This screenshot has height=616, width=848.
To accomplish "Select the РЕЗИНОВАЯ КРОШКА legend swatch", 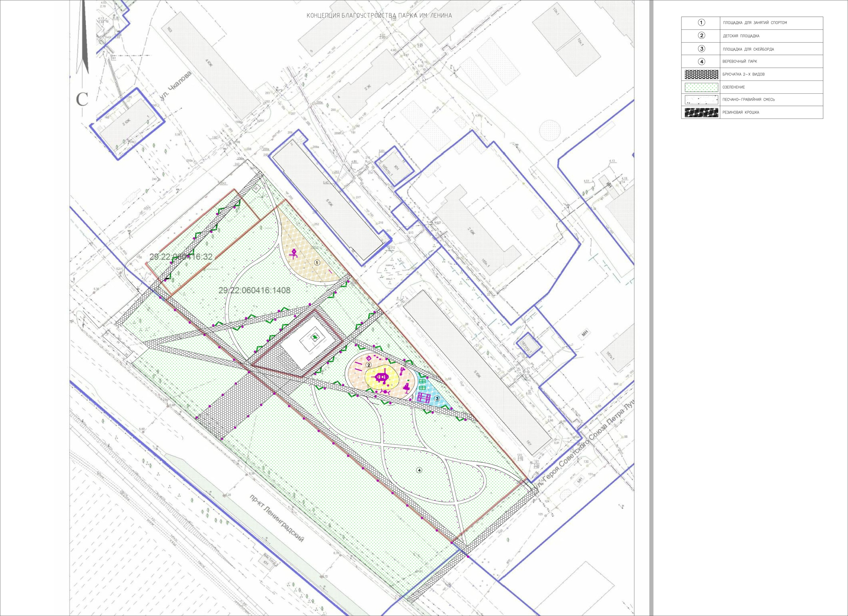I will pos(702,112).
